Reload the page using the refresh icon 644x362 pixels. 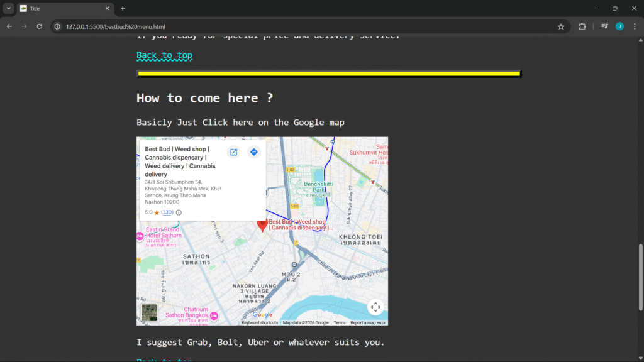click(39, 26)
